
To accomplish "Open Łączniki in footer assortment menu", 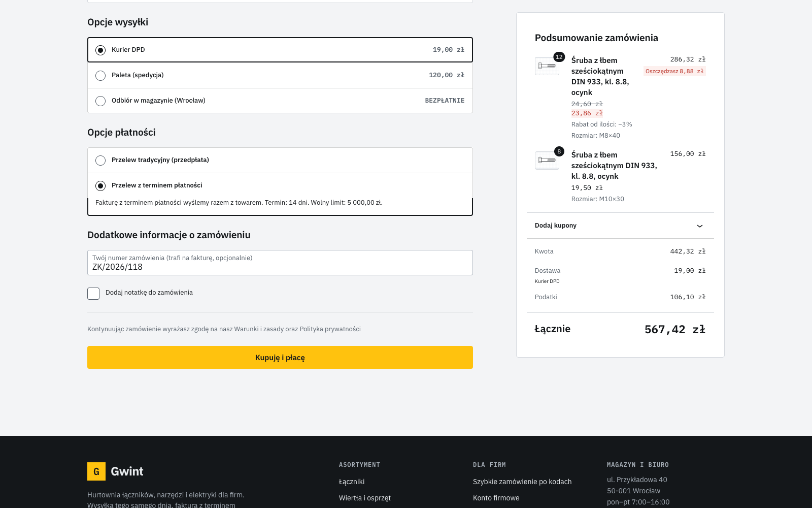I will tap(352, 482).
